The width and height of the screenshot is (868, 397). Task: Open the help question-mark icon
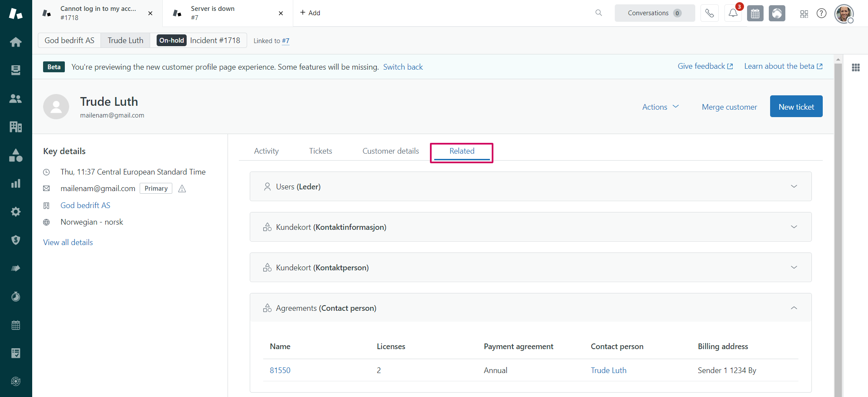coord(821,13)
